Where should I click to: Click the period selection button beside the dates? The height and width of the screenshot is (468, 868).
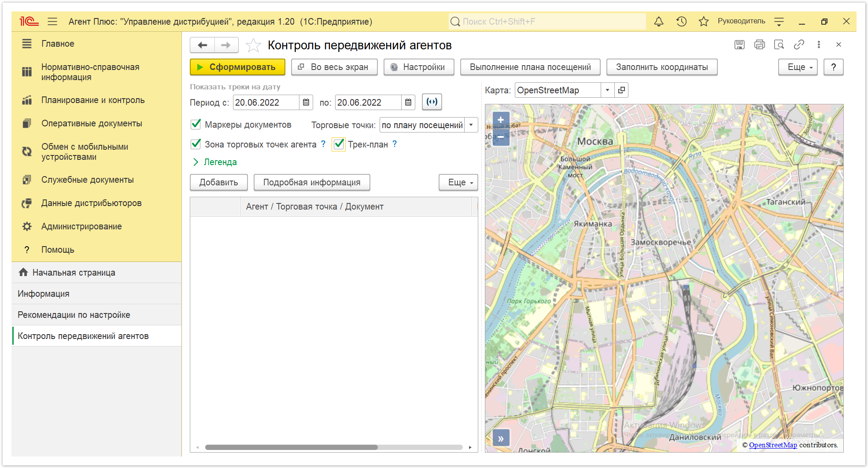pos(432,102)
